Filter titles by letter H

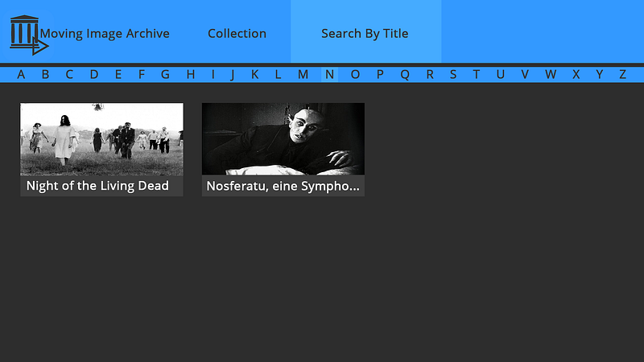(x=191, y=74)
